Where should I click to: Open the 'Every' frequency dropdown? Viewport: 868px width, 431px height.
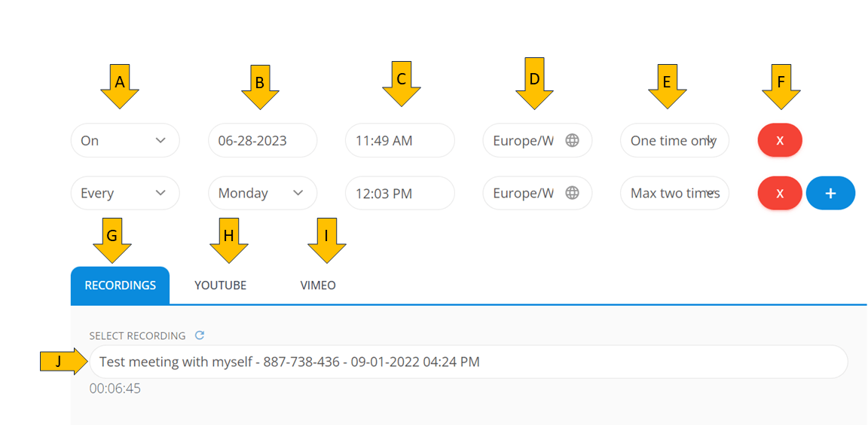click(x=125, y=194)
